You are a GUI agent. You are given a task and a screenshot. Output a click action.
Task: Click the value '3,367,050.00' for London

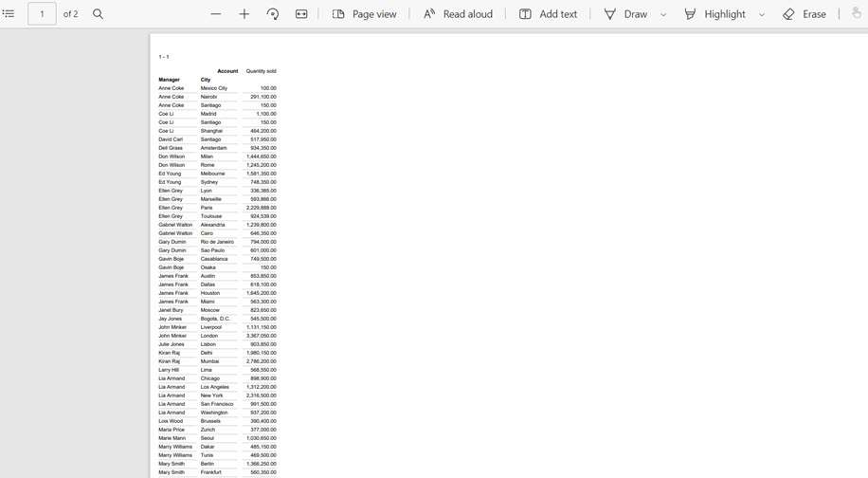[262, 336]
